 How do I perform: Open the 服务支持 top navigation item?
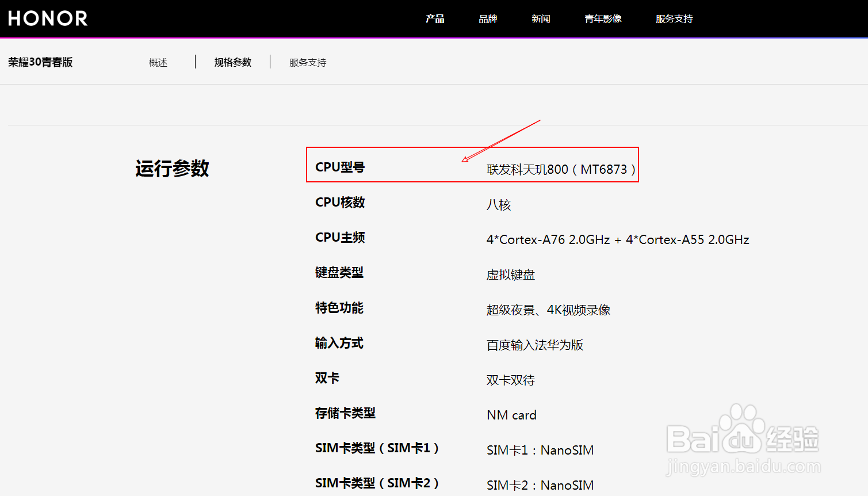tap(674, 19)
